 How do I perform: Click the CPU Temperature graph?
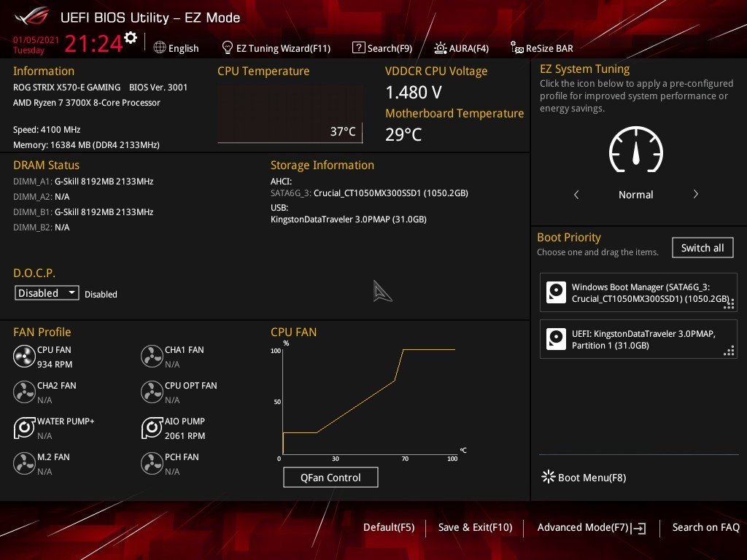pyautogui.click(x=290, y=114)
